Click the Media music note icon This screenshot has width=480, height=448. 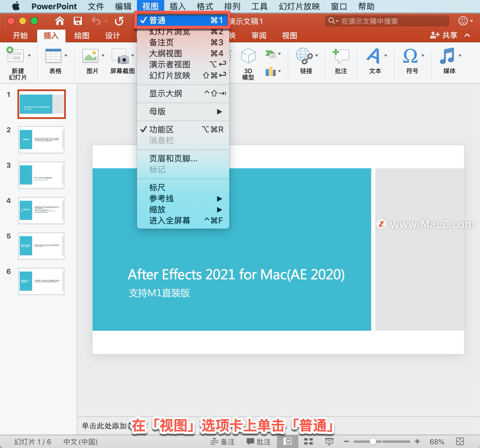(x=447, y=56)
